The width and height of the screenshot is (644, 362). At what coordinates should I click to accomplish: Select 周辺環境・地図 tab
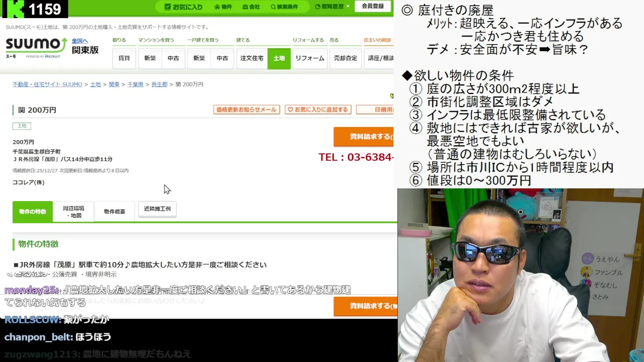click(73, 212)
